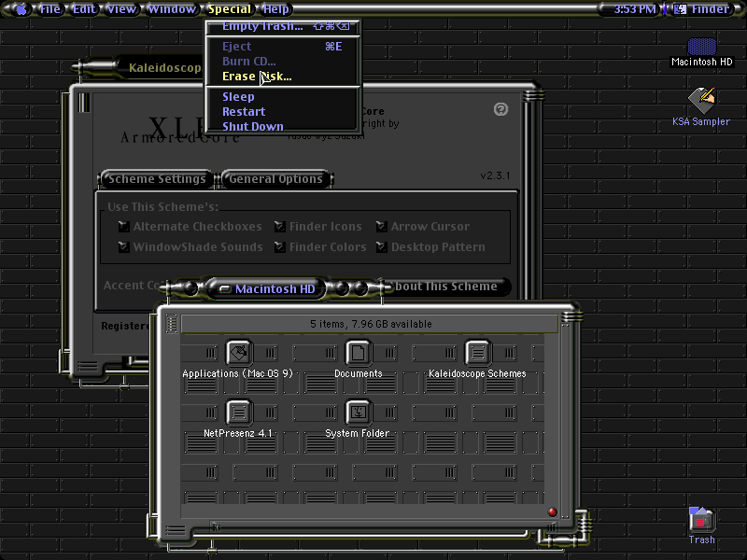747x560 pixels.
Task: Click the Trash icon on desktop
Action: [701, 520]
